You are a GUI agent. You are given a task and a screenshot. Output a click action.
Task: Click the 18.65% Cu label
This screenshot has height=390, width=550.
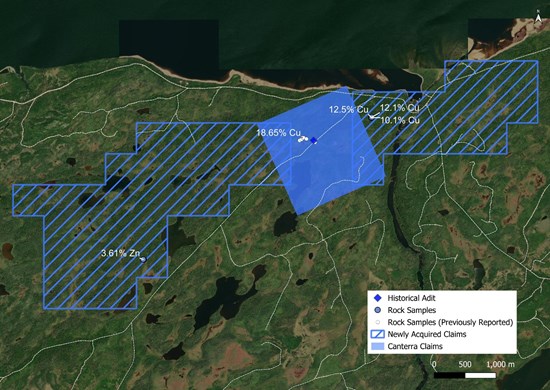coord(279,133)
